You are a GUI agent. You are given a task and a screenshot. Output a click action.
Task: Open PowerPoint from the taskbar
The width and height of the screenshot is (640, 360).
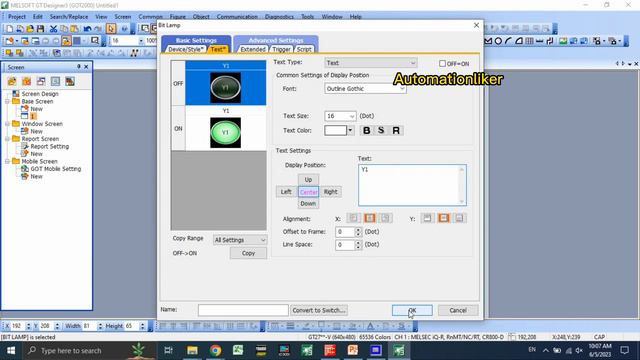353,350
